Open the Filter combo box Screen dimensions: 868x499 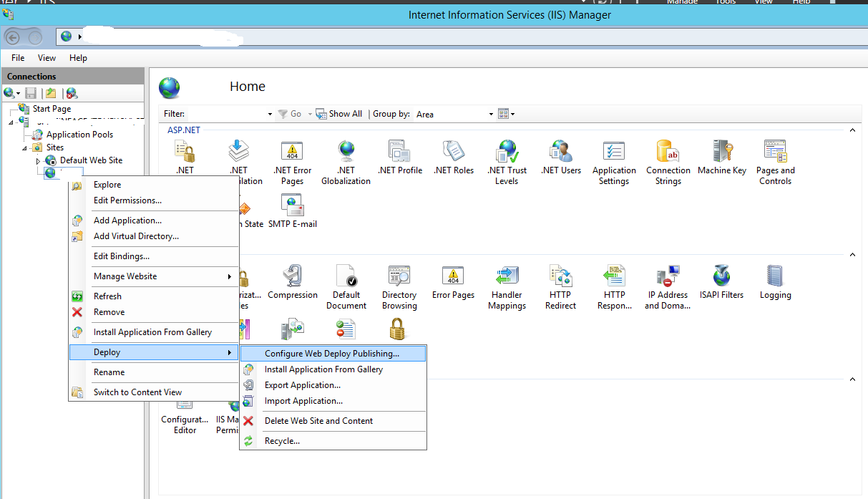click(x=230, y=114)
